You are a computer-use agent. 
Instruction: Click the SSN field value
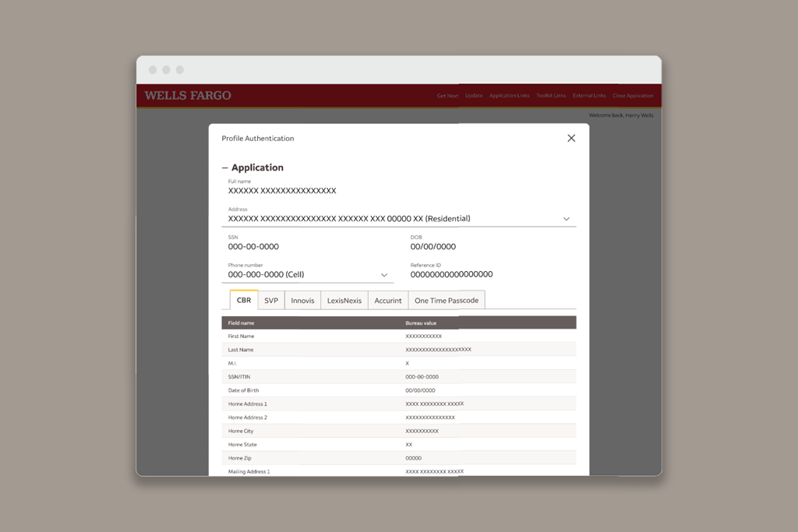pyautogui.click(x=253, y=247)
